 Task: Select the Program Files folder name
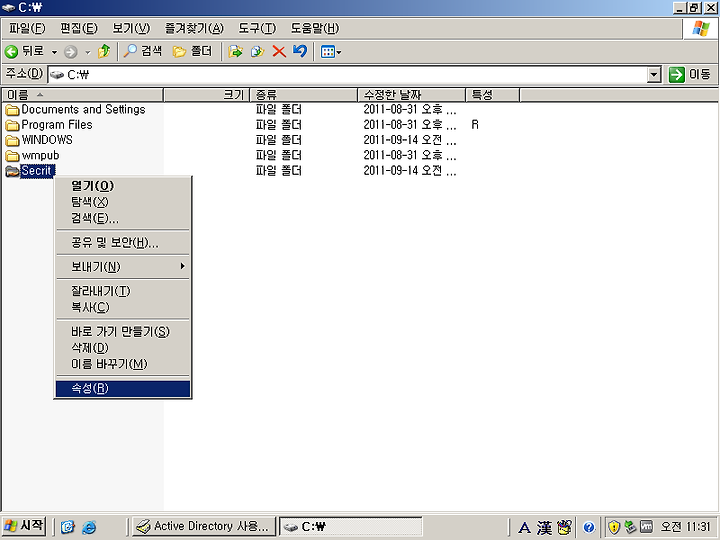pos(56,124)
